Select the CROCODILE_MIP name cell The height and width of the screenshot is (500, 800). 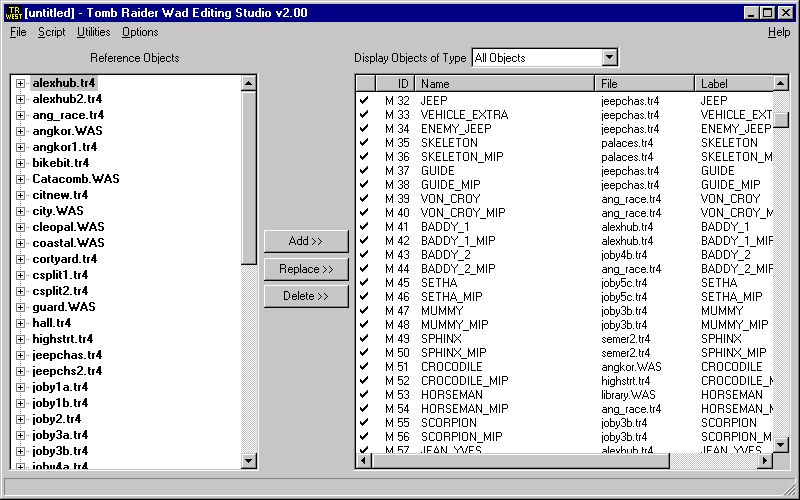click(464, 381)
